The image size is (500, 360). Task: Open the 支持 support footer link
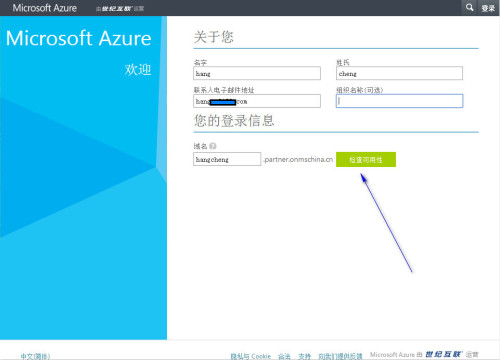[x=304, y=356]
